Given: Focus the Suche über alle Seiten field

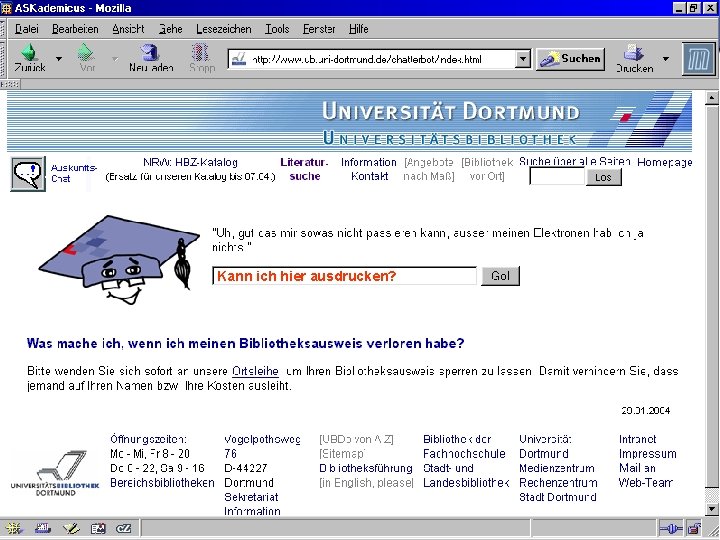Looking at the screenshot, I should (x=557, y=177).
